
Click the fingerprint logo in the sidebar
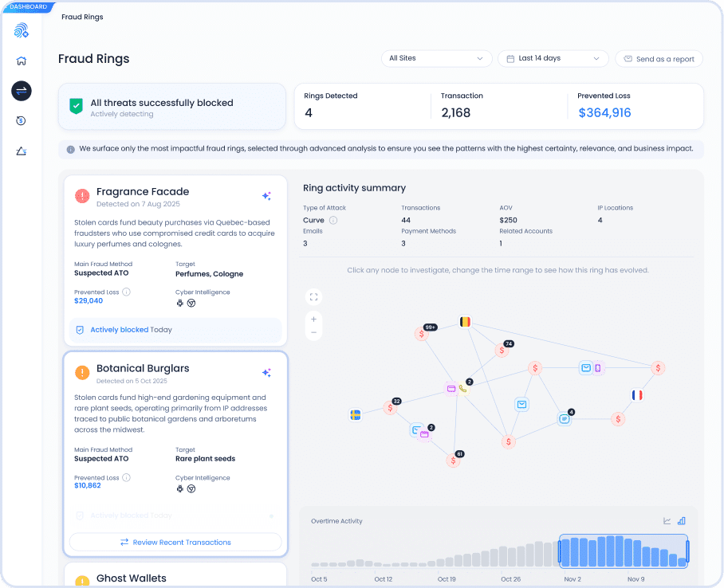22,30
